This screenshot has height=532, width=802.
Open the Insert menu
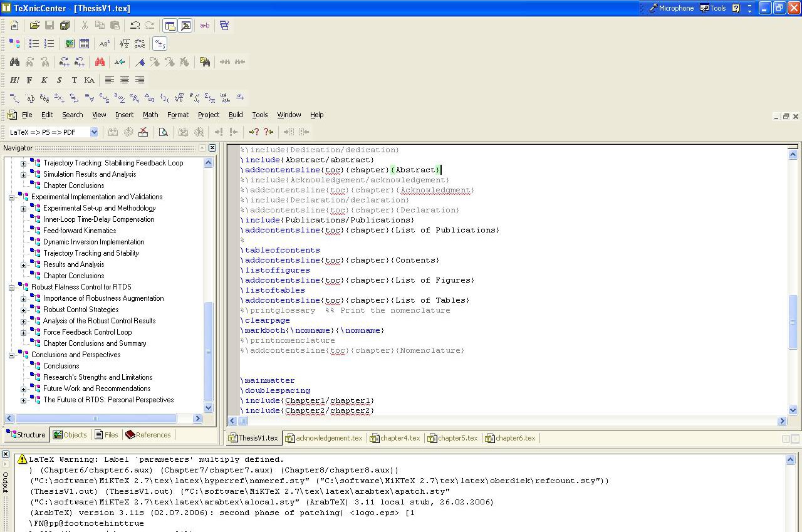pos(124,115)
